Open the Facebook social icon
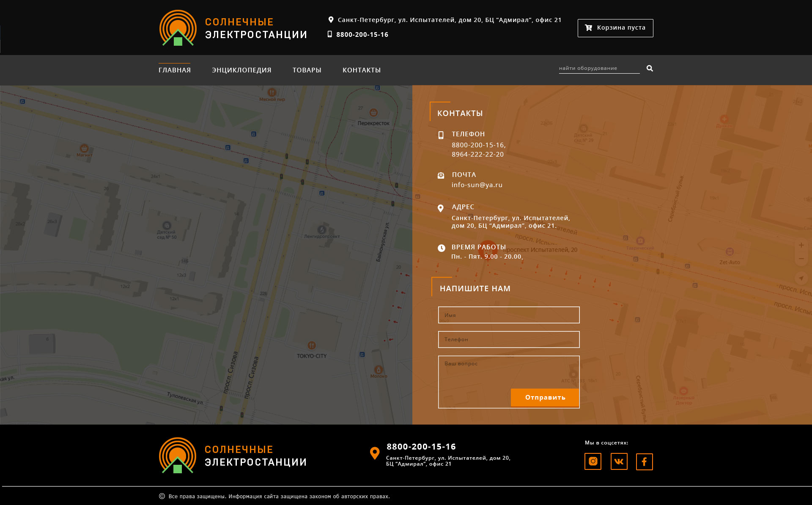Viewport: 812px width, 505px height. [x=644, y=461]
